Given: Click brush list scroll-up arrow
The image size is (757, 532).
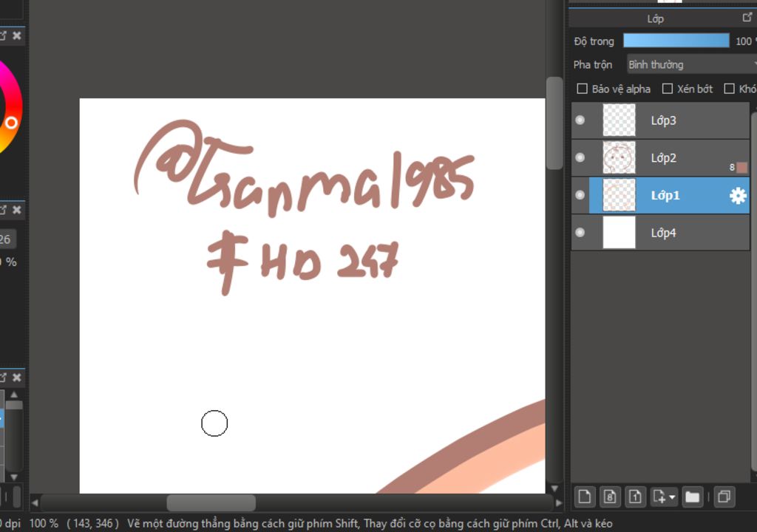Looking at the screenshot, I should tap(14, 395).
